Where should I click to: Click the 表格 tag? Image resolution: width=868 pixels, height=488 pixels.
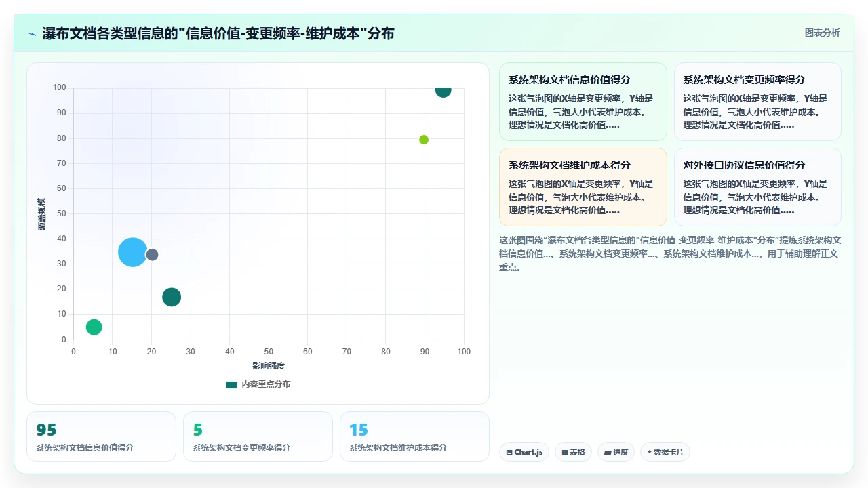tap(573, 452)
